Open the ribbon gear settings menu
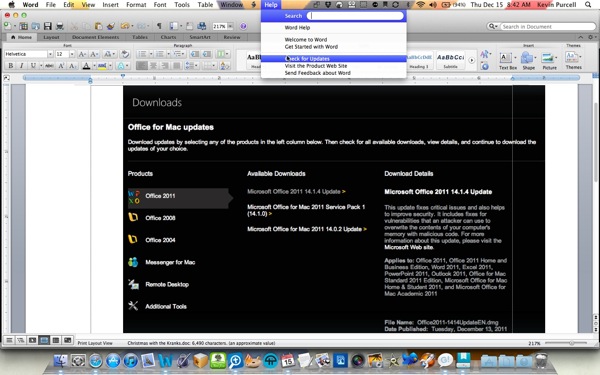The image size is (600, 375). coord(592,37)
